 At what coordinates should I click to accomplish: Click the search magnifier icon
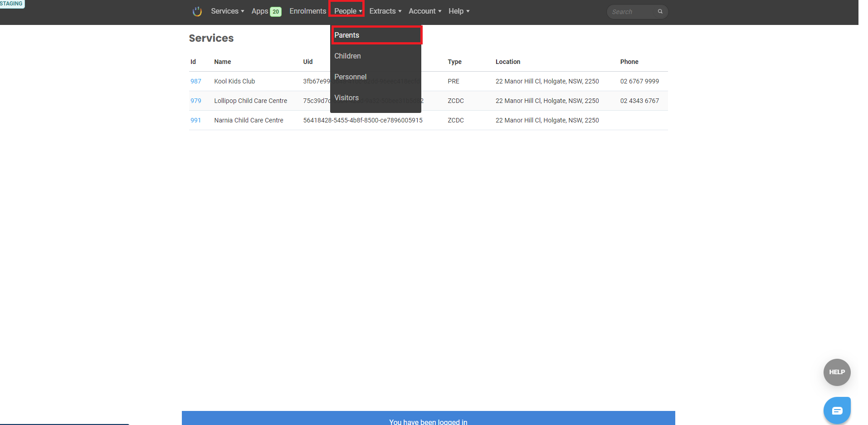(660, 12)
